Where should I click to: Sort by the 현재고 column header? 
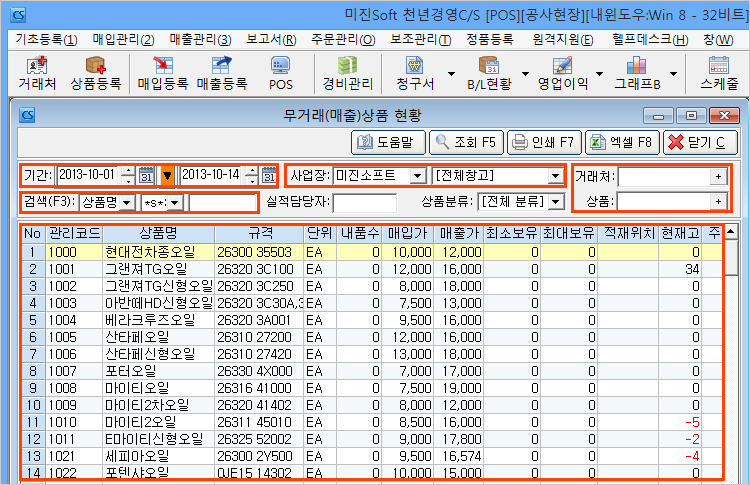680,233
